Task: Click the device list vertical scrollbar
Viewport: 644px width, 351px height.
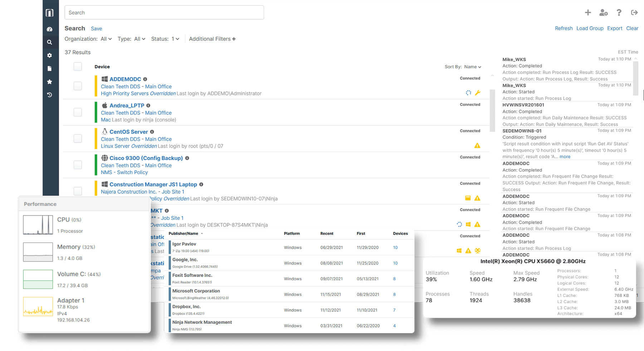Action: [492, 107]
